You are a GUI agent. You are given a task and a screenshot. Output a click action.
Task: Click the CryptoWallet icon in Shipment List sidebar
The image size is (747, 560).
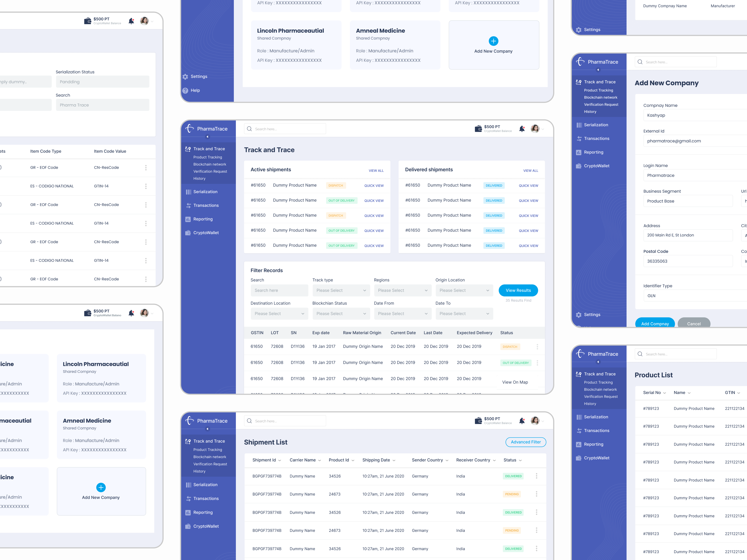[188, 526]
